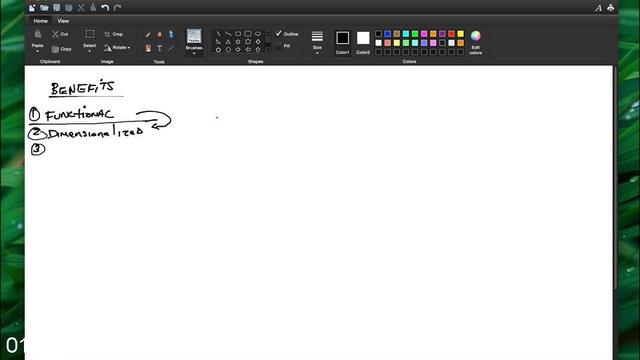Pick the cyan palette color
640x360 pixels.
(x=406, y=34)
